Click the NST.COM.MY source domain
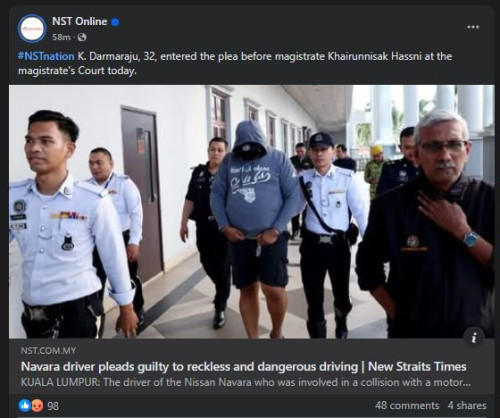The width and height of the screenshot is (500, 418). point(48,350)
